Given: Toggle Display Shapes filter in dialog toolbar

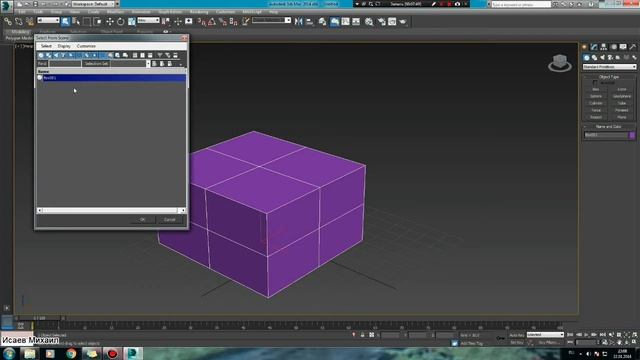Looking at the screenshot, I should click(49, 55).
